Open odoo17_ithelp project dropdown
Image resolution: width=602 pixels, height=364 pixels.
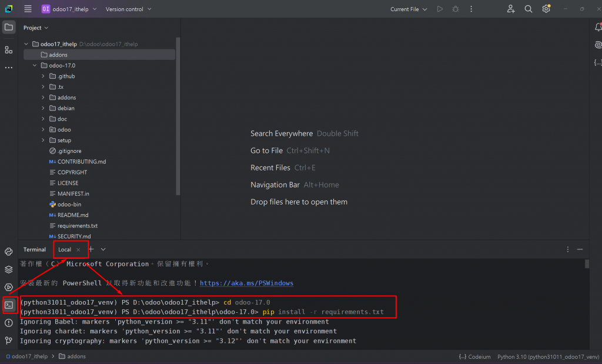coord(69,9)
